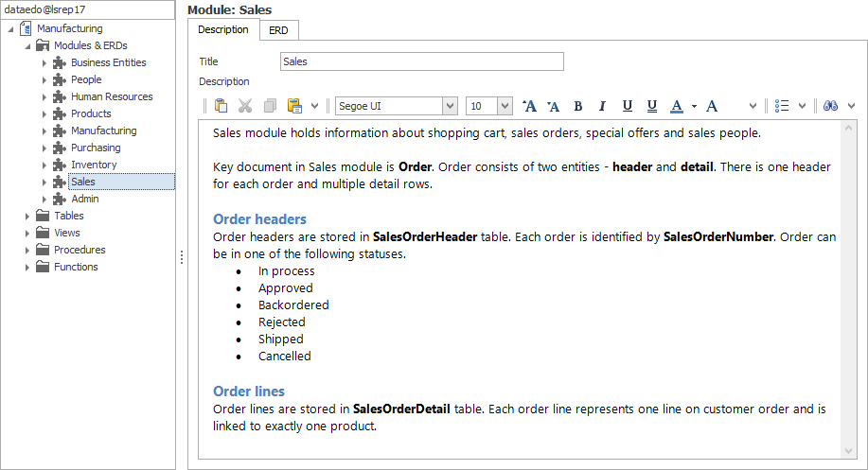Image resolution: width=868 pixels, height=470 pixels.
Task: Open the Segoe UI font name dropdown
Action: point(450,106)
